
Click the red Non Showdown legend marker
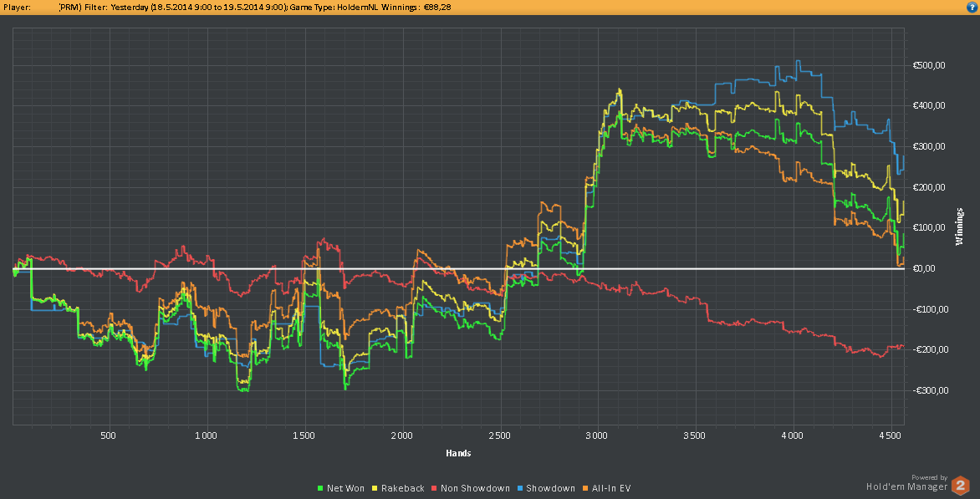435,488
